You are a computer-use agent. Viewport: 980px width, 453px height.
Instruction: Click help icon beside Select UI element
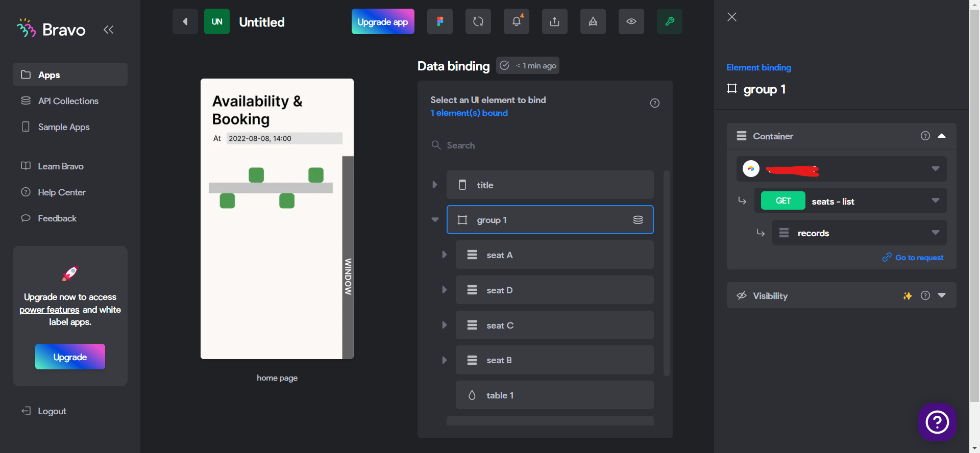click(654, 103)
